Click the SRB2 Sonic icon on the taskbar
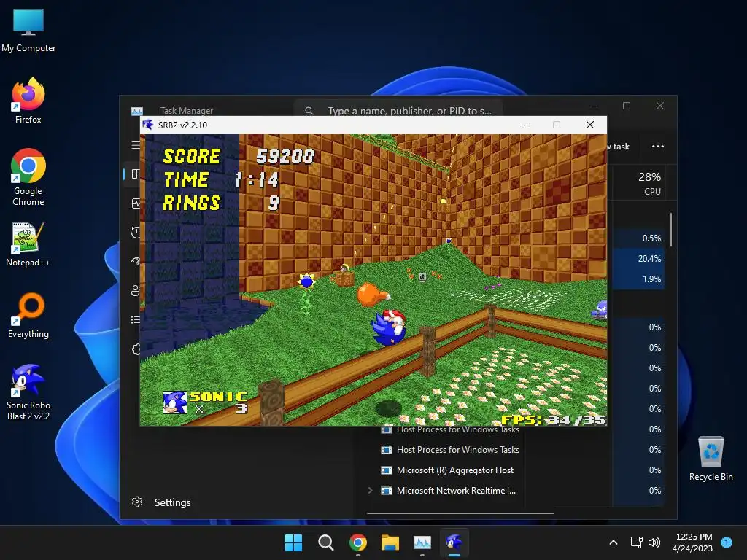This screenshot has width=747, height=560. pyautogui.click(x=454, y=542)
